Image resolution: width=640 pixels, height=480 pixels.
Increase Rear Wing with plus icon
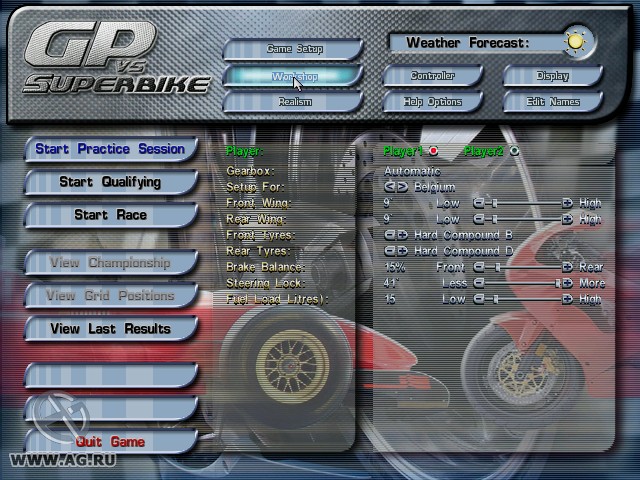pyautogui.click(x=567, y=219)
